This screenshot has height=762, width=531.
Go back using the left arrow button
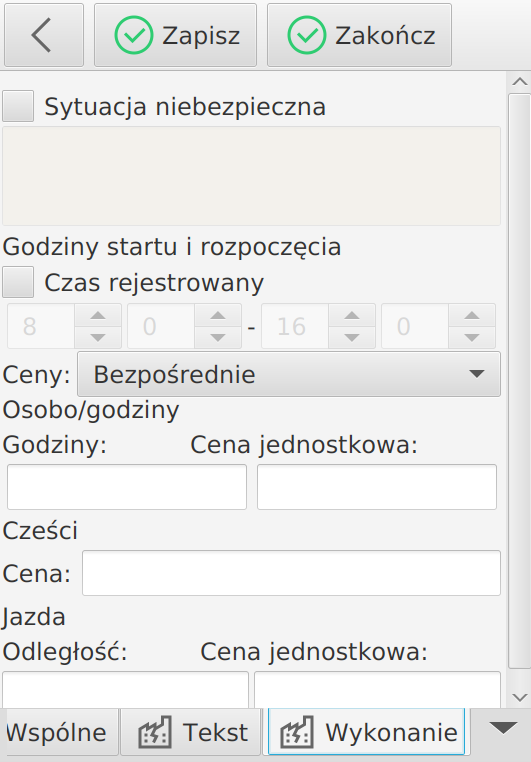click(x=44, y=35)
